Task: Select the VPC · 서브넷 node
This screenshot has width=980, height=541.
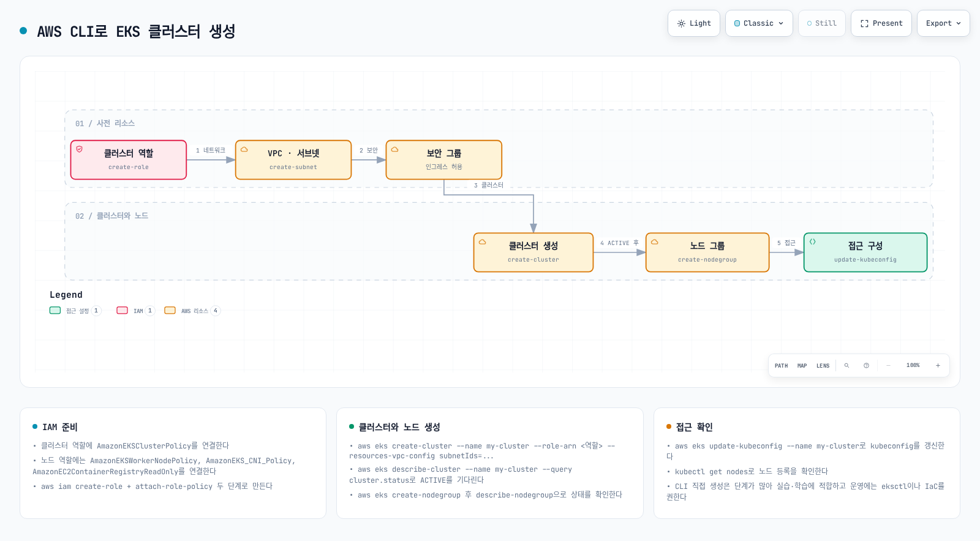Action: click(x=293, y=160)
